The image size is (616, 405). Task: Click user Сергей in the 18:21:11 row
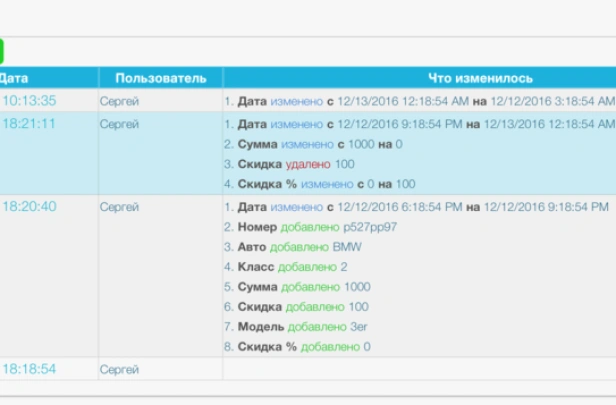119,124
